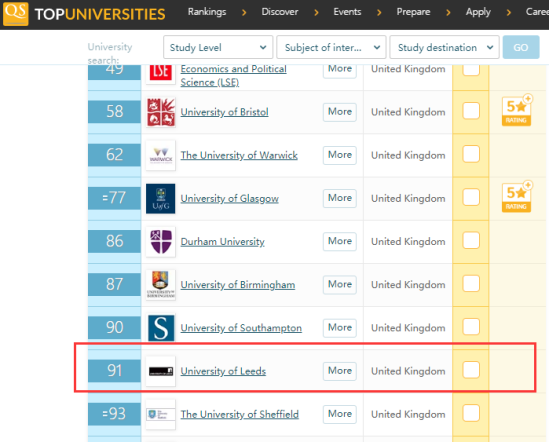Viewport: 549px width, 442px height.
Task: Open The University of Warwick link
Action: [x=239, y=155]
